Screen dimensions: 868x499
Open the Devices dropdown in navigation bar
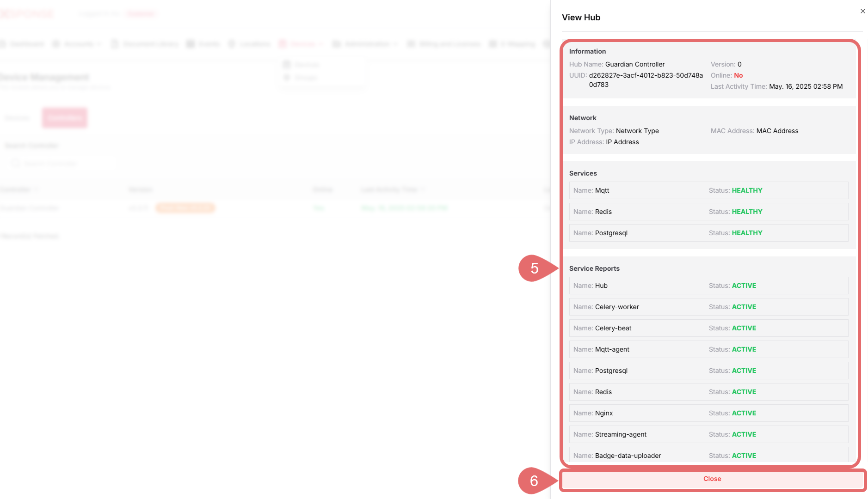(302, 44)
